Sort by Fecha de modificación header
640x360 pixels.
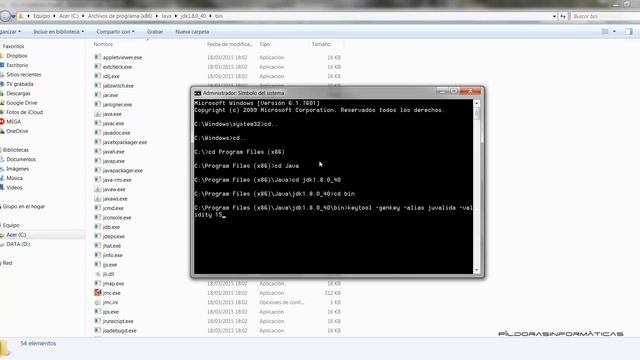[x=229, y=44]
